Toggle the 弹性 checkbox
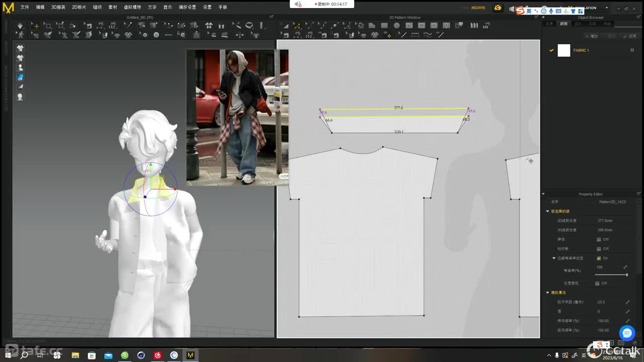 [599, 239]
